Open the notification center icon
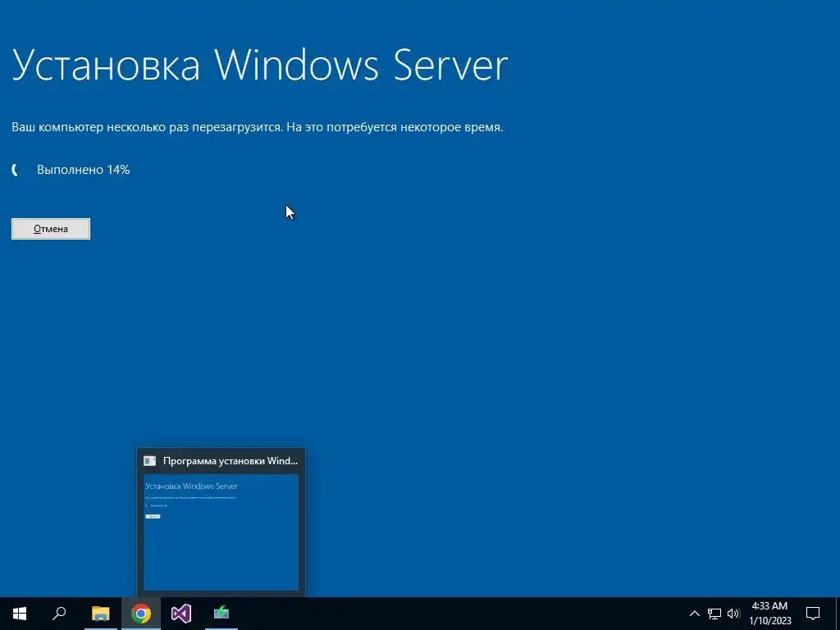 click(x=813, y=614)
